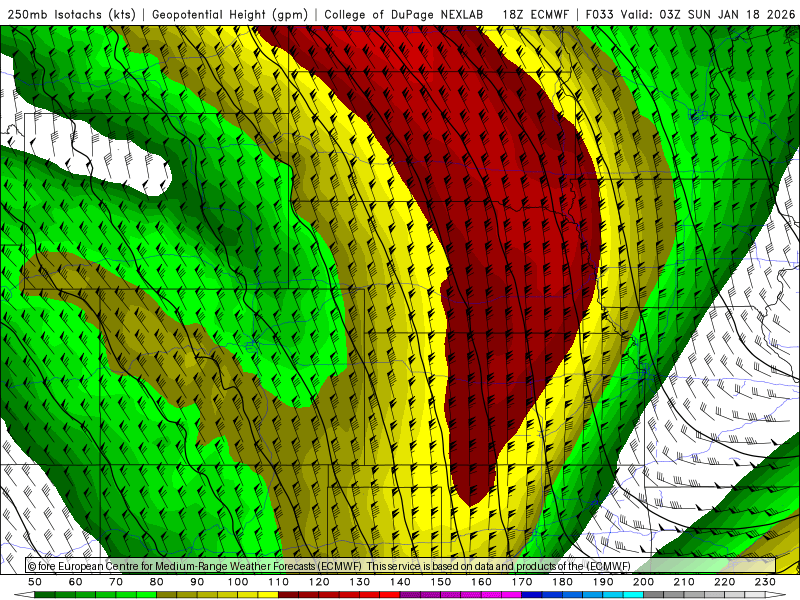Click the '130' legend value
Viewport: 800px width, 600px height.
pos(360,582)
